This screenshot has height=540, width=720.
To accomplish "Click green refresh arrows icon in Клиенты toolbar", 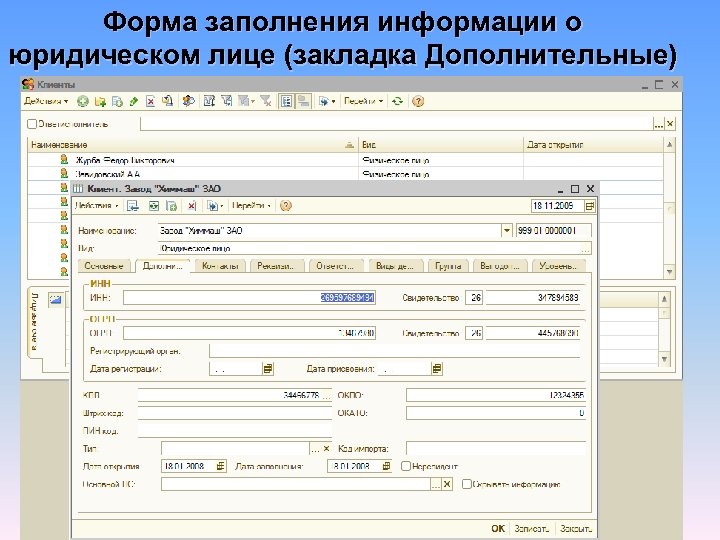I will point(397,101).
